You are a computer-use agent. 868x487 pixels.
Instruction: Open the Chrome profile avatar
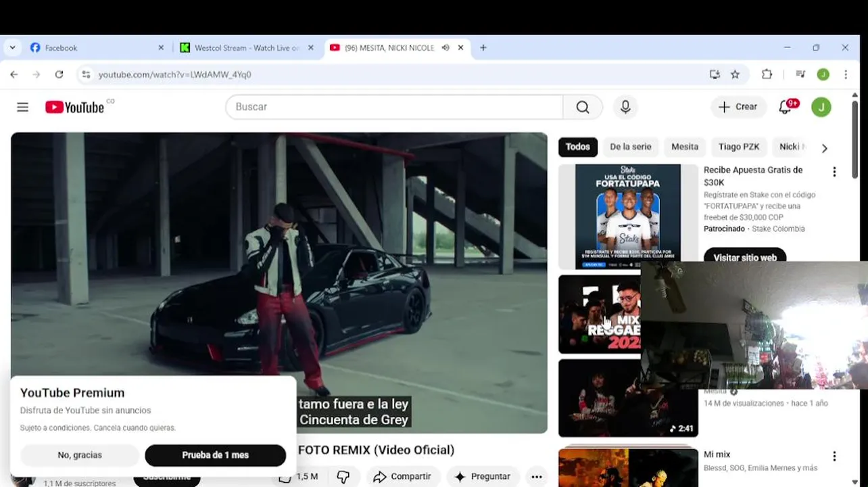click(823, 74)
